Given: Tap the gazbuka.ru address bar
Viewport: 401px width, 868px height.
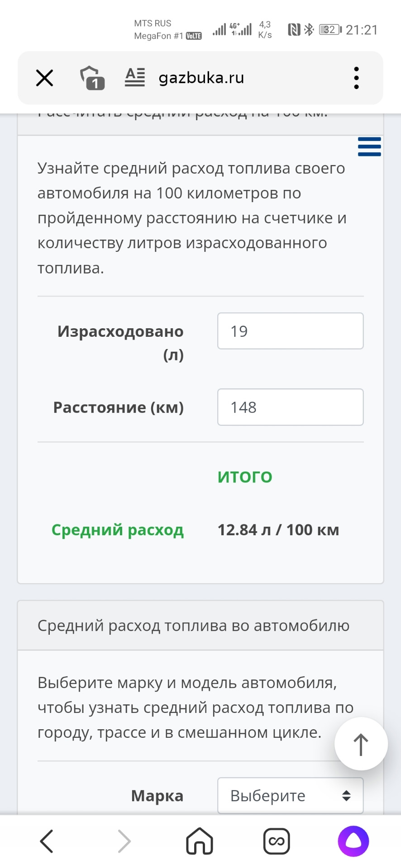Looking at the screenshot, I should (x=201, y=78).
